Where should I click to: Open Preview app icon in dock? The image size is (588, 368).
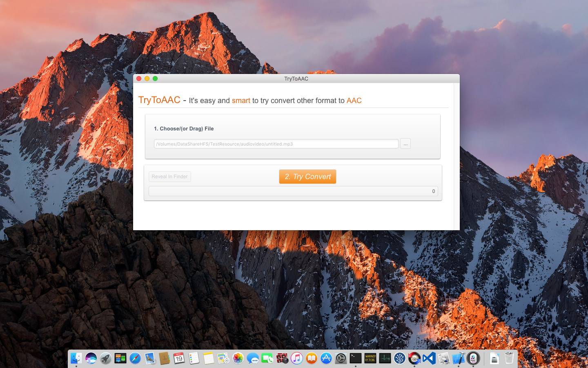pos(443,359)
